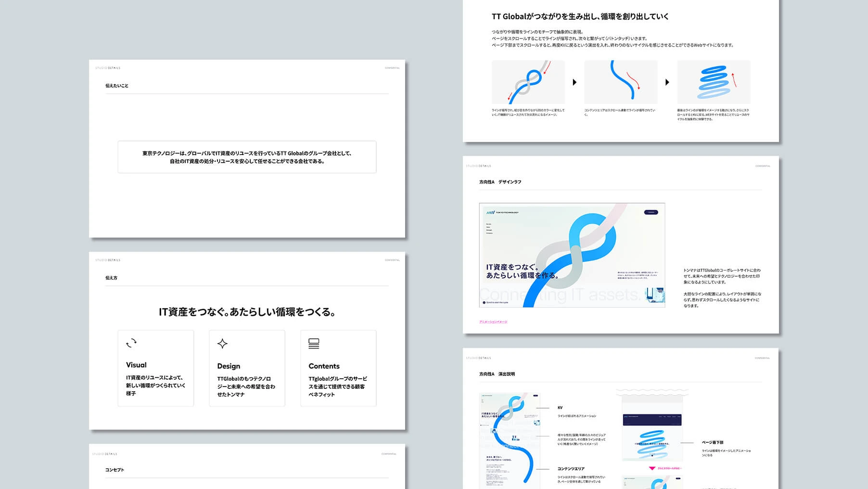
Task: Select the blue and gray knot line thumbnail
Action: tap(528, 82)
